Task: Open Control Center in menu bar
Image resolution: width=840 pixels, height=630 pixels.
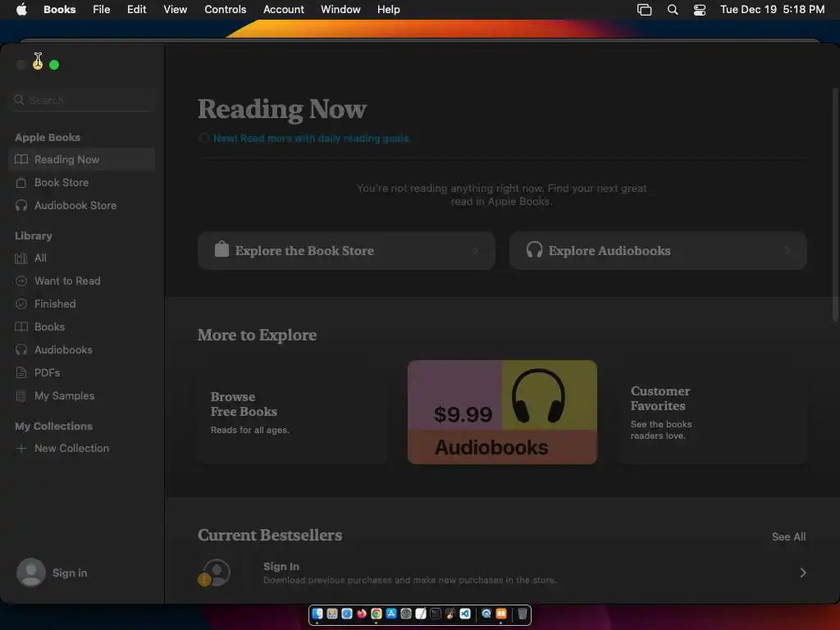Action: (x=699, y=10)
